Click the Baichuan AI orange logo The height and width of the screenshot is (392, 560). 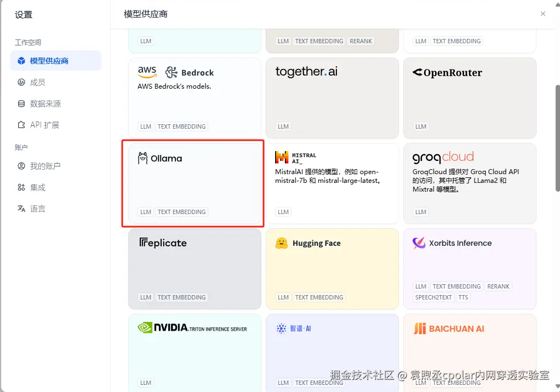[420, 328]
